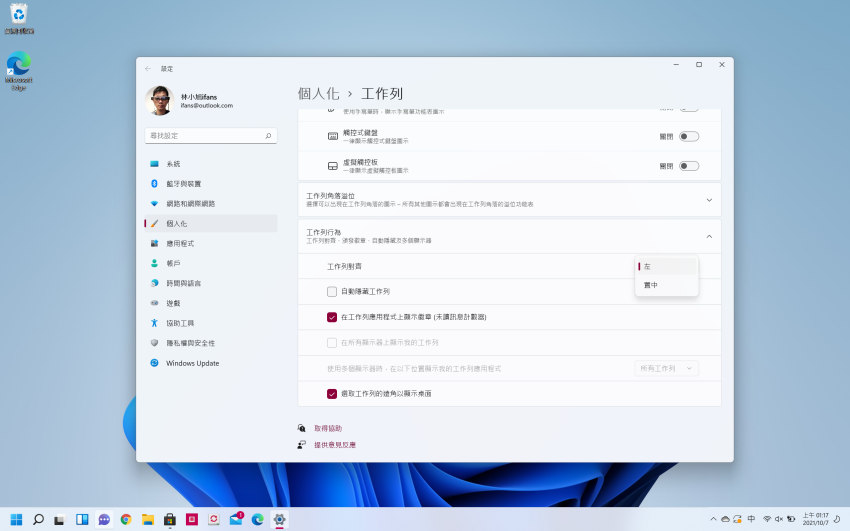Open Teams Chat on taskbar
The height and width of the screenshot is (531, 850).
104,520
